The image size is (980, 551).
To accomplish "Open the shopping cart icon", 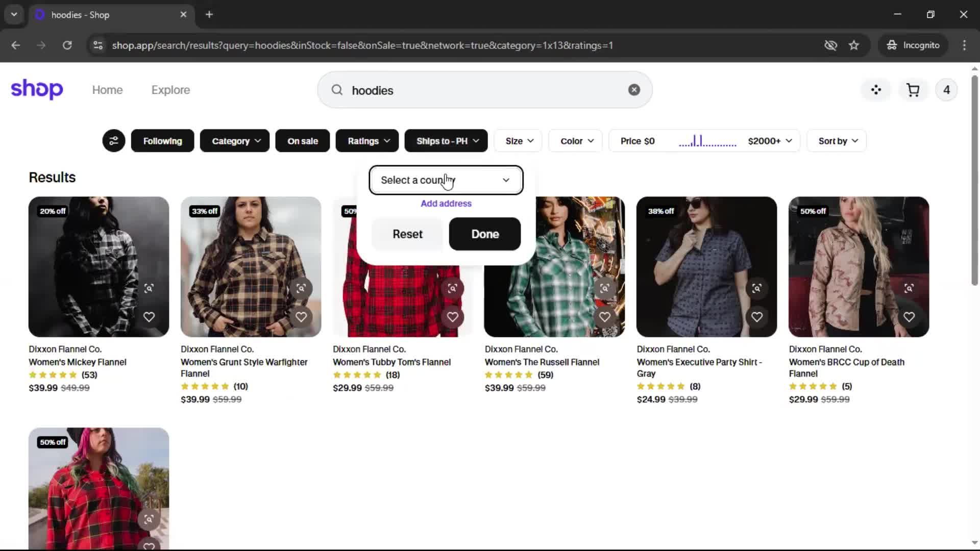I will click(x=913, y=90).
